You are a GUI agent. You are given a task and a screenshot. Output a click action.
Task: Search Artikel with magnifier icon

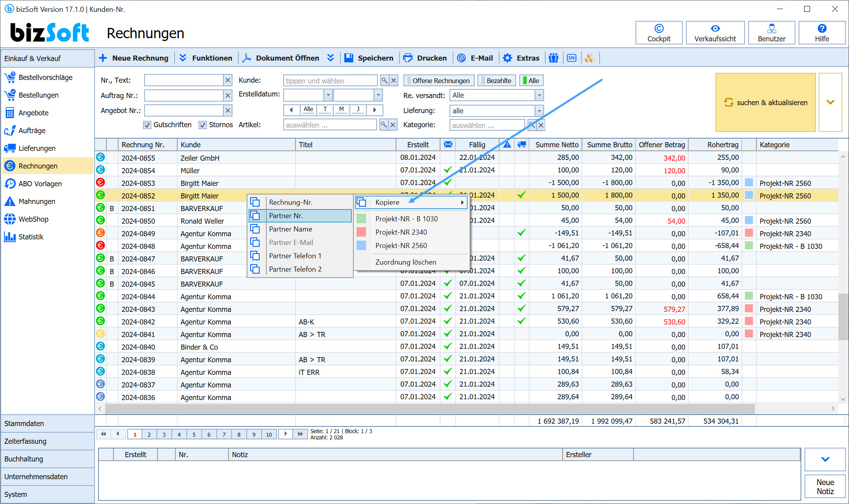384,125
